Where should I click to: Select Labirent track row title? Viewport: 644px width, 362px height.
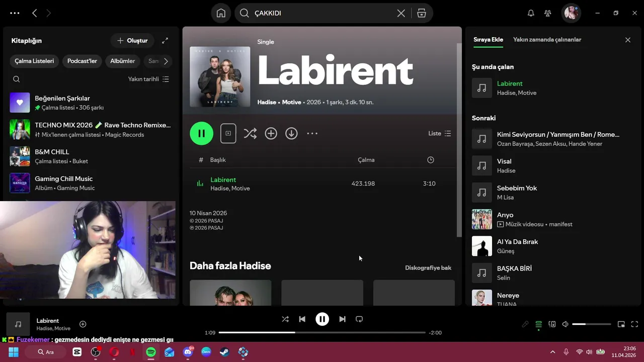[223, 179]
